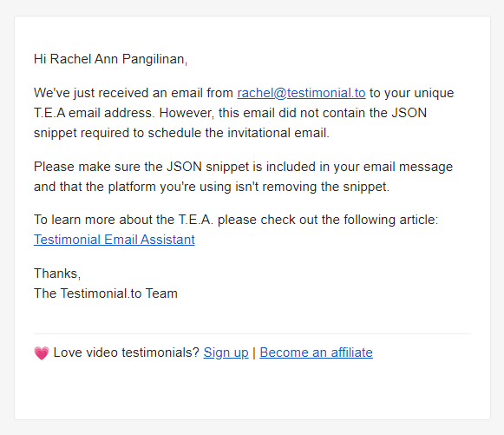Viewport: 504px width, 435px height.
Task: Click the pink heart emoji icon
Action: coord(42,353)
